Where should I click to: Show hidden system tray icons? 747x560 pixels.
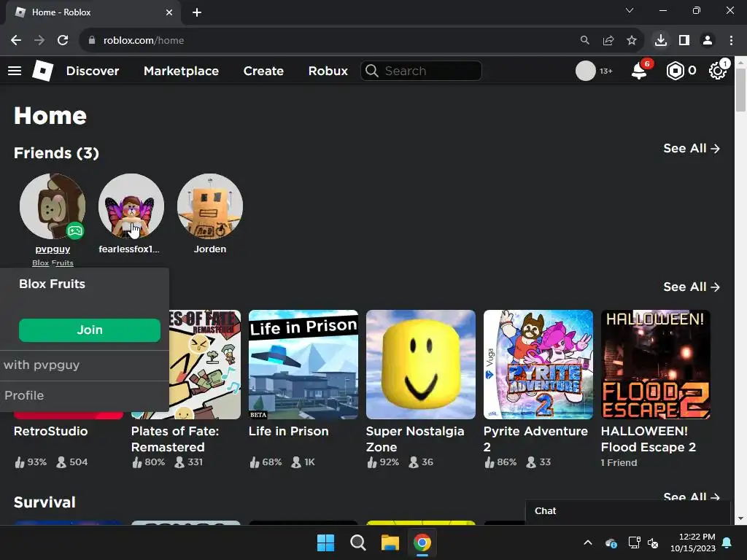588,542
